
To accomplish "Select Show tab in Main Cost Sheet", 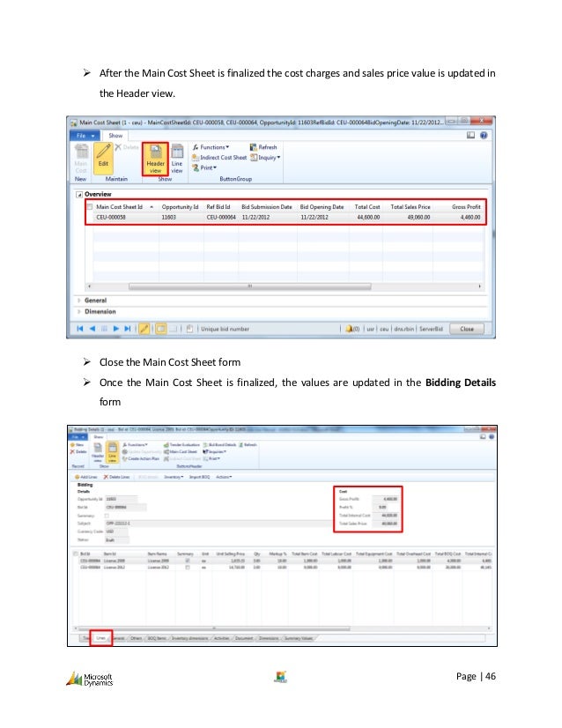I will 115,136.
